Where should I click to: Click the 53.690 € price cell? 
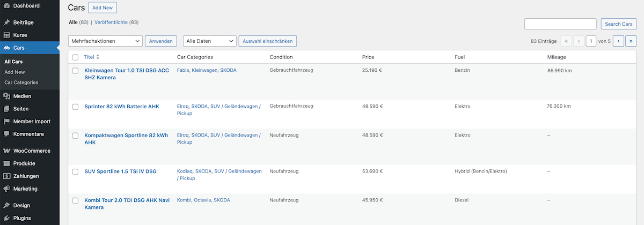coord(372,171)
